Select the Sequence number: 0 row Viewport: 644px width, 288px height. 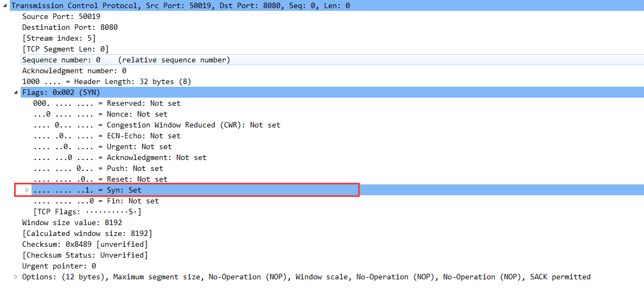coord(332,60)
